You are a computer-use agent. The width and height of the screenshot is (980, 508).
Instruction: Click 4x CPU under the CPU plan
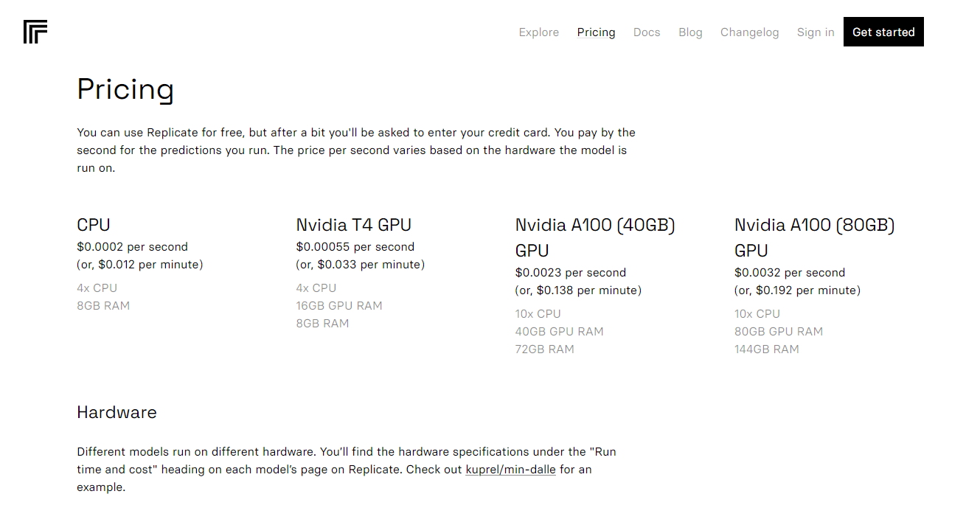pos(97,288)
